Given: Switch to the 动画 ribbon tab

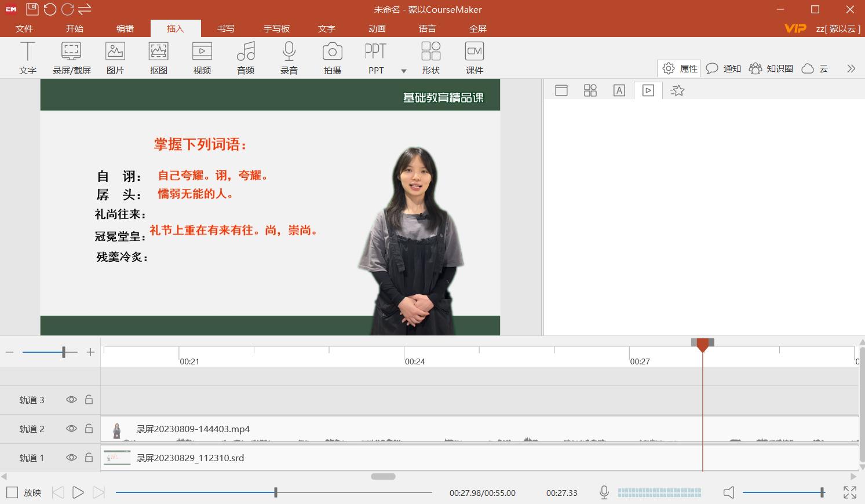Looking at the screenshot, I should pyautogui.click(x=377, y=28).
